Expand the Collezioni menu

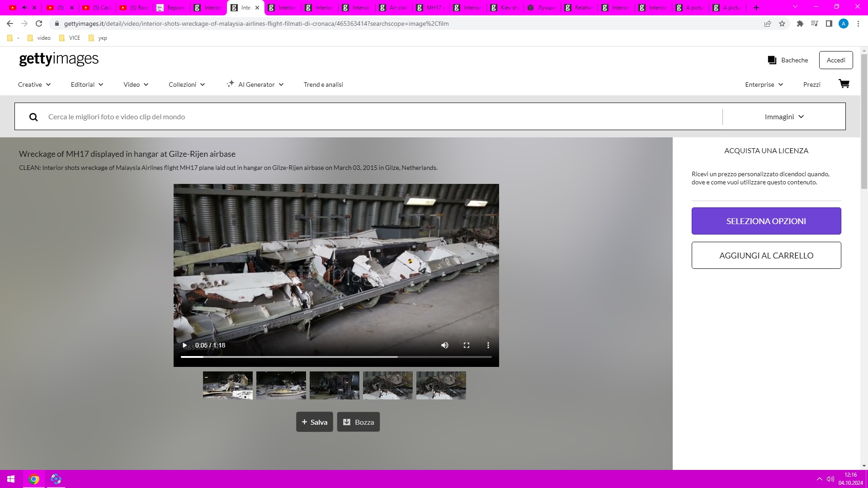coord(187,84)
